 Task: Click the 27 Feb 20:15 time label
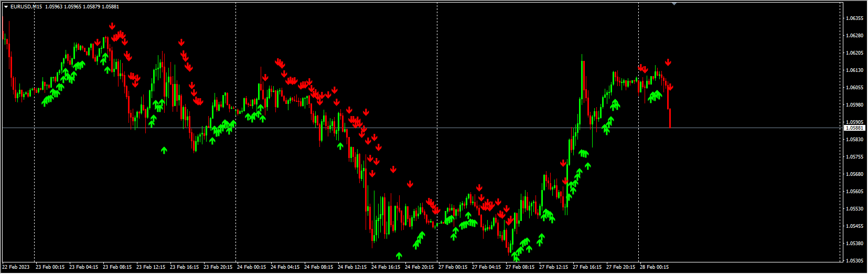621,267
